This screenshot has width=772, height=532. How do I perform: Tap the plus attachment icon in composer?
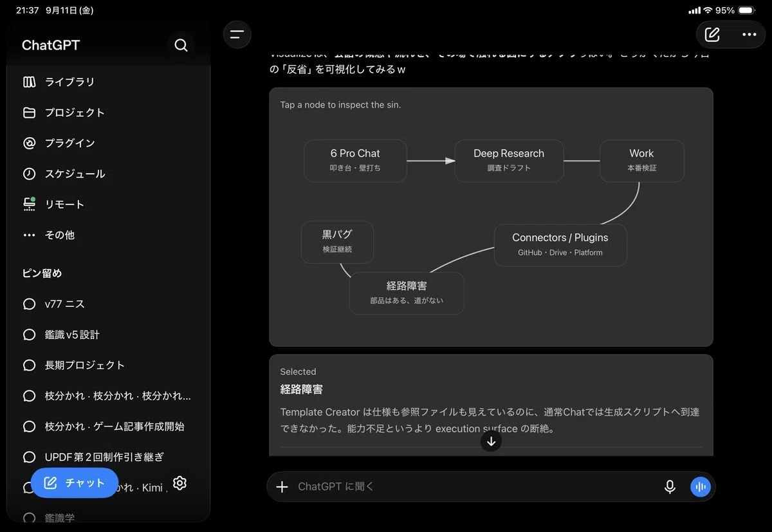pyautogui.click(x=282, y=487)
